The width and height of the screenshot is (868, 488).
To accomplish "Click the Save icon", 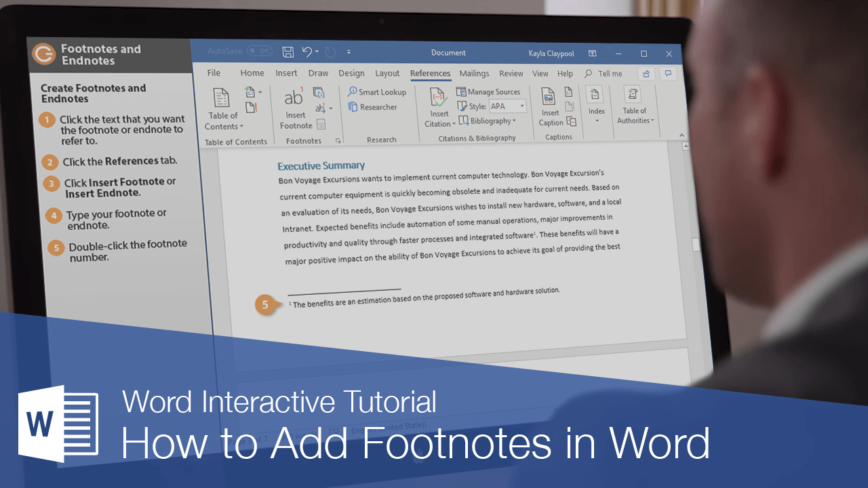I will [288, 52].
